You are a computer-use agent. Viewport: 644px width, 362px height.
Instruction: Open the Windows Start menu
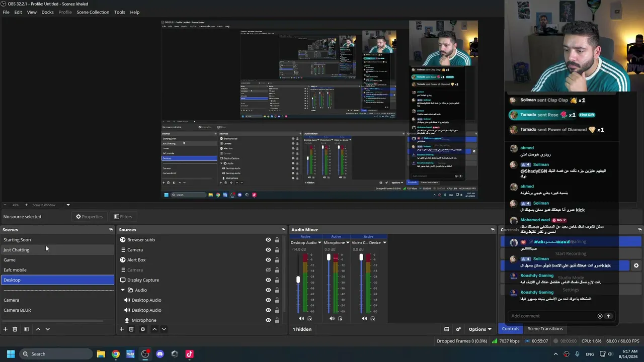pyautogui.click(x=11, y=354)
